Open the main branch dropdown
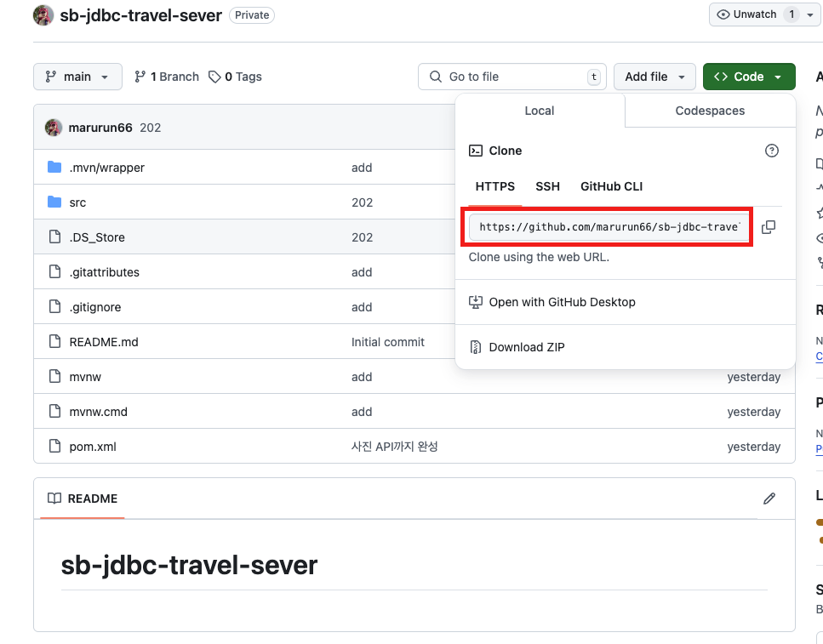 click(x=77, y=77)
